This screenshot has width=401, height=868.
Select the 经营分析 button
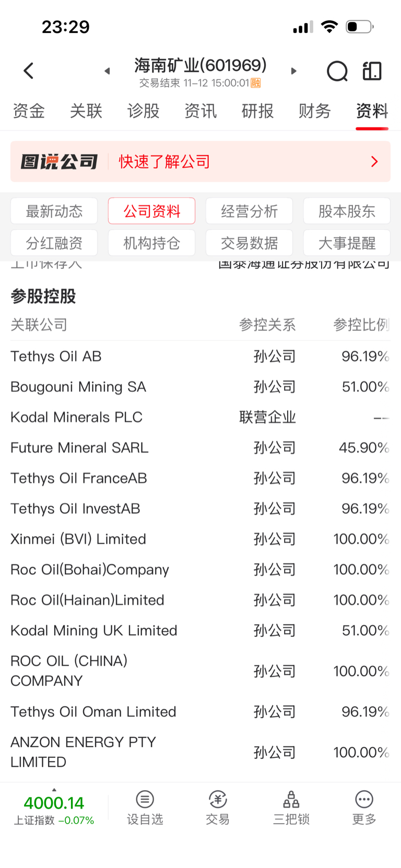[249, 211]
